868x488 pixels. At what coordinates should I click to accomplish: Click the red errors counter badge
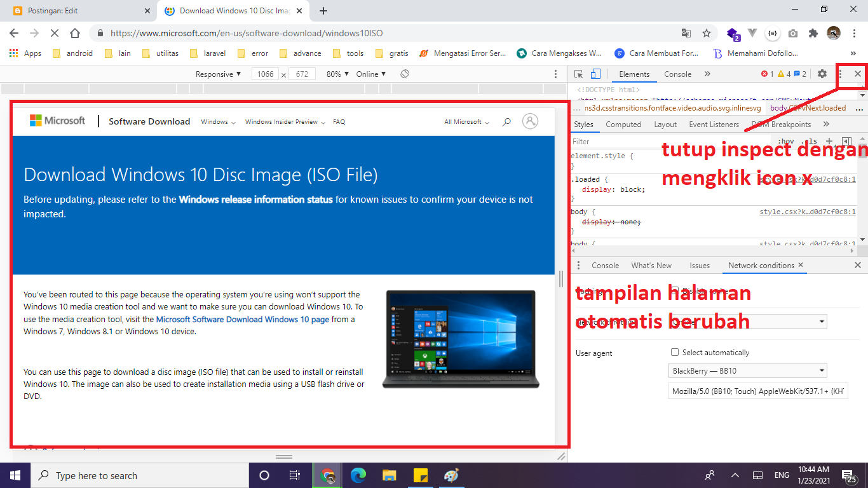(767, 74)
